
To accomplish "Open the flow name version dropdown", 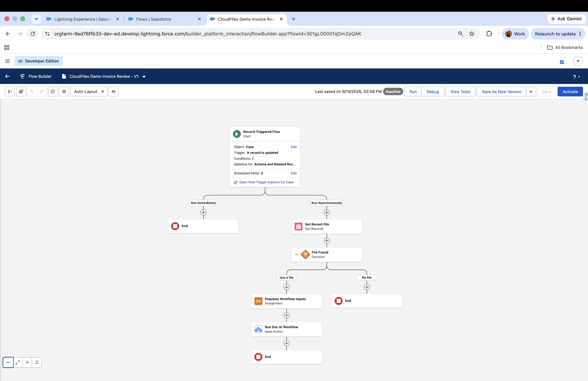I will [x=144, y=77].
